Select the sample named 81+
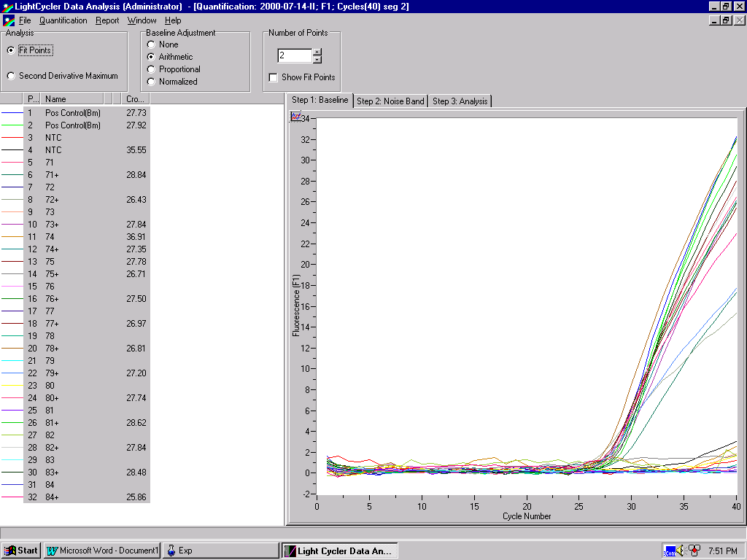This screenshot has height=560, width=747. coord(87,422)
